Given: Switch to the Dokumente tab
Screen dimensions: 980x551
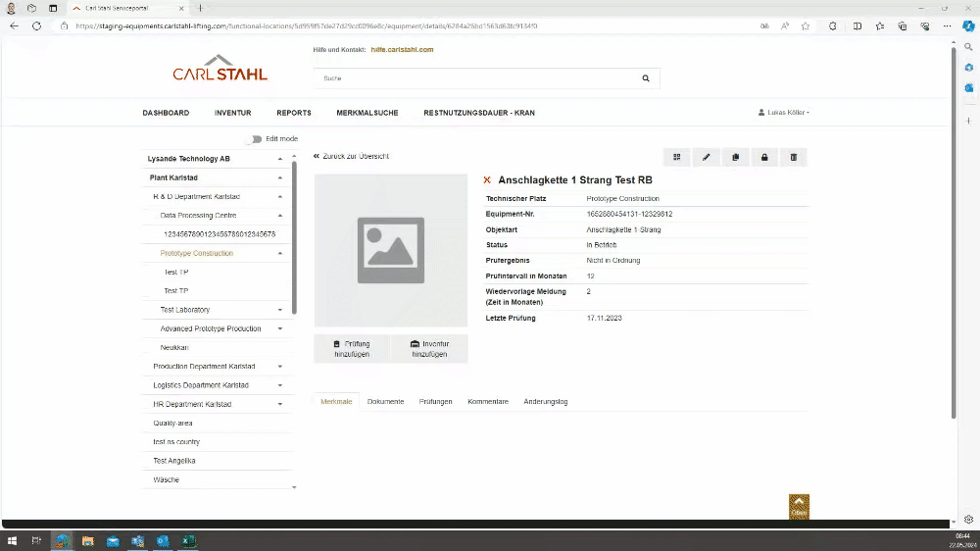Looking at the screenshot, I should coord(385,402).
